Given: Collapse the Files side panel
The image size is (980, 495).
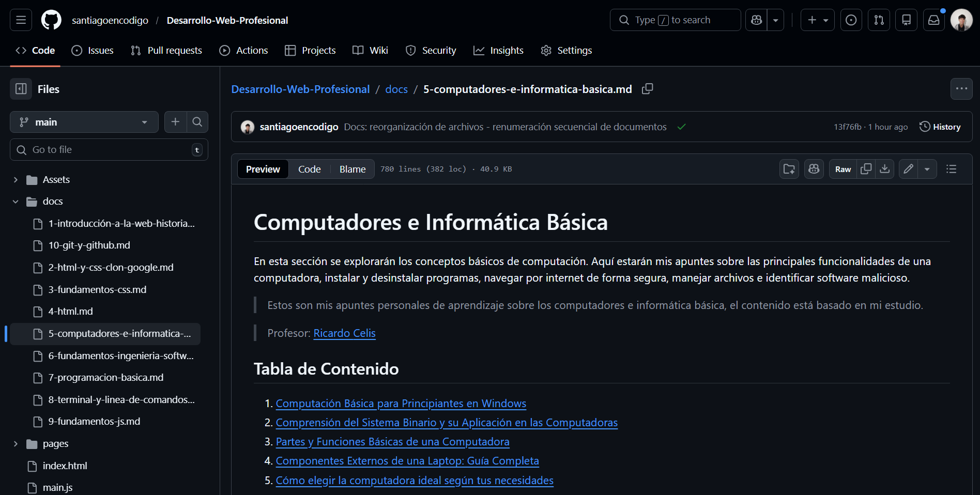Looking at the screenshot, I should pos(21,89).
